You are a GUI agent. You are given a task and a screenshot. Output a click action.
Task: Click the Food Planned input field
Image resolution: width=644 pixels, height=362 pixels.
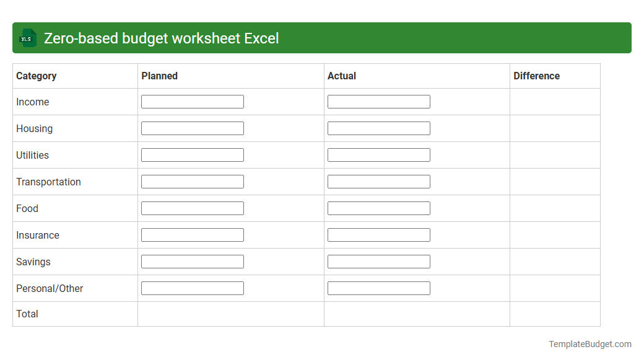[192, 208]
